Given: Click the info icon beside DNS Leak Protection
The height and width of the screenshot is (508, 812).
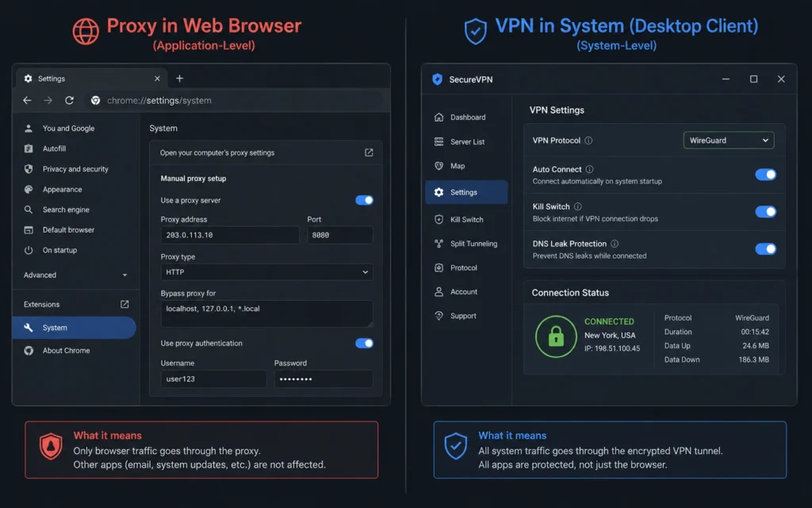Looking at the screenshot, I should pos(615,244).
